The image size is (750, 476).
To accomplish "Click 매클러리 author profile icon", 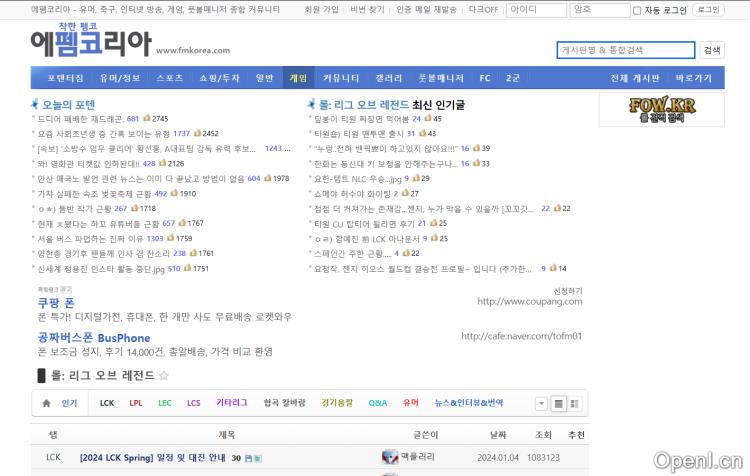I will (x=390, y=457).
